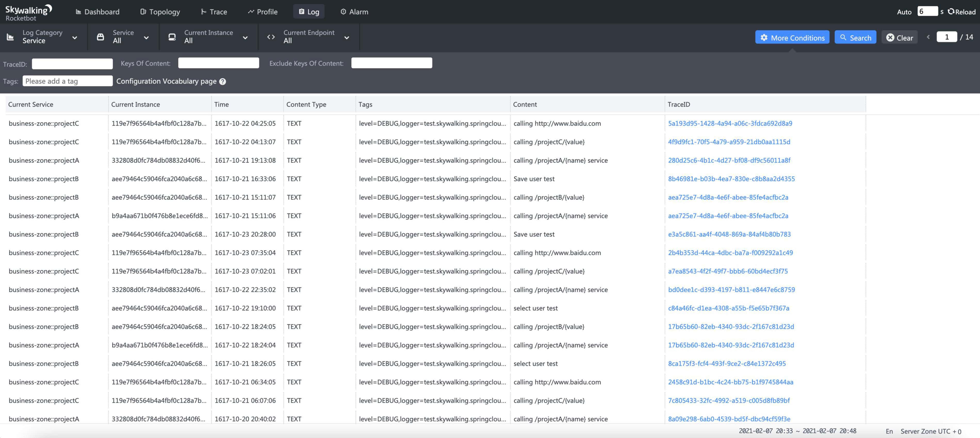
Task: Click the Current Instance disk icon
Action: (x=172, y=37)
